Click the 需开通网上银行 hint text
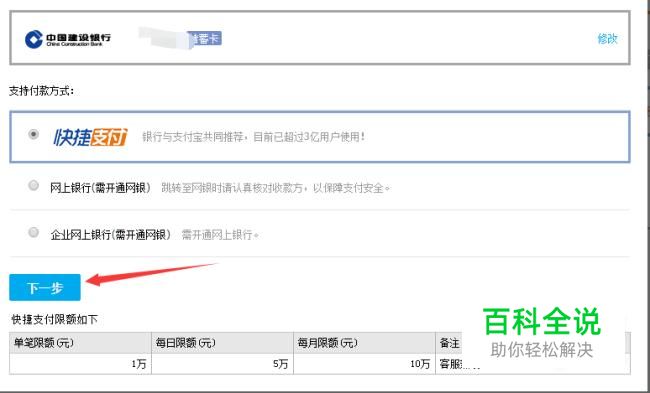Viewport: 650px width, 393px height. coord(220,235)
